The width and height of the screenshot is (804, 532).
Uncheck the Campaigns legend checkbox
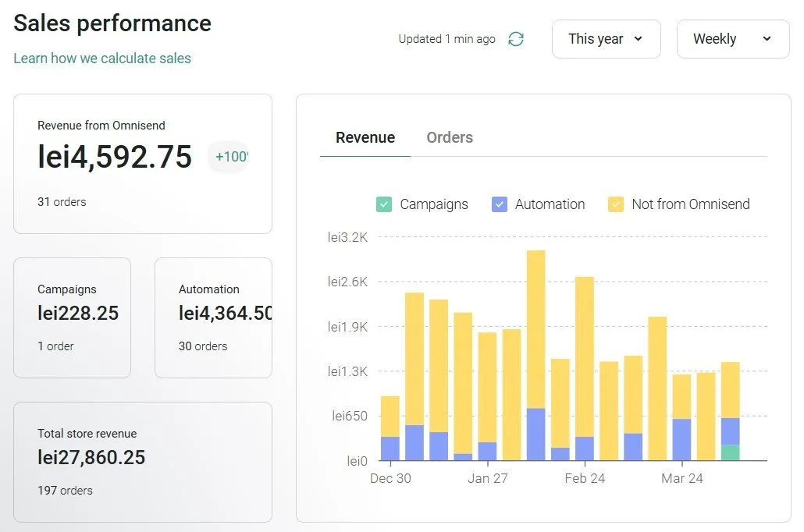[383, 204]
